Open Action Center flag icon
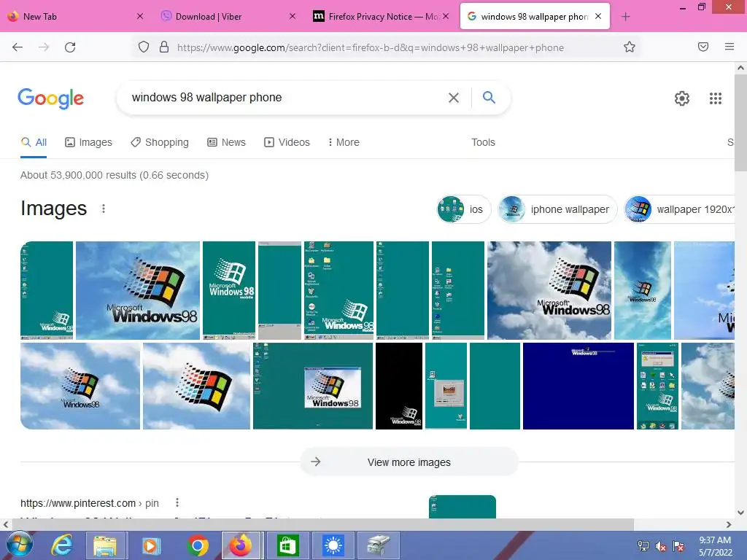 coord(678,546)
